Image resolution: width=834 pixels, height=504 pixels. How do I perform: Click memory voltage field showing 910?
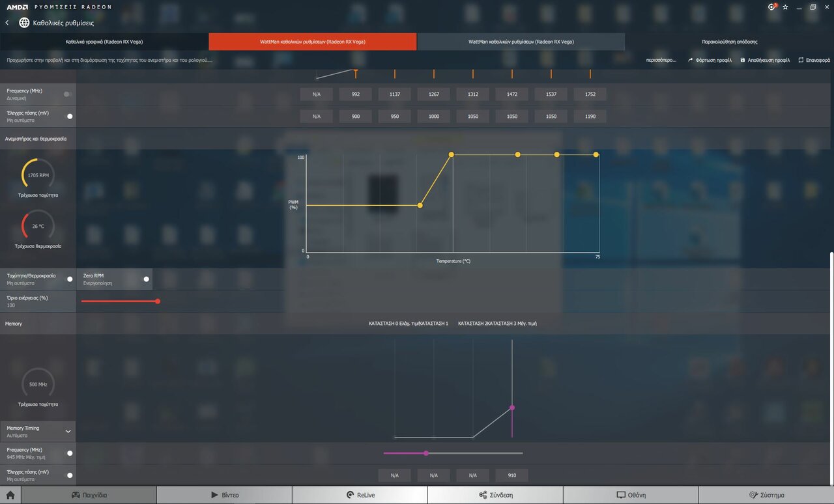[512, 475]
